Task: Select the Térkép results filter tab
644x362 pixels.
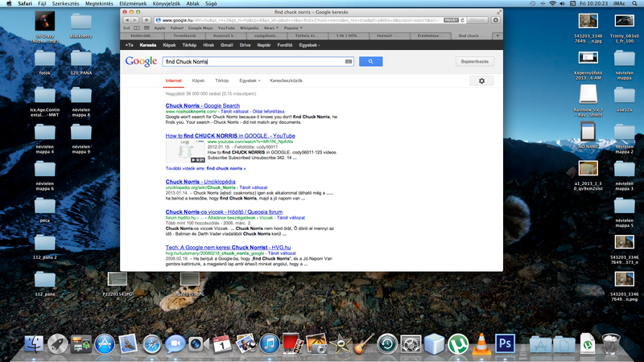Action: coord(222,81)
